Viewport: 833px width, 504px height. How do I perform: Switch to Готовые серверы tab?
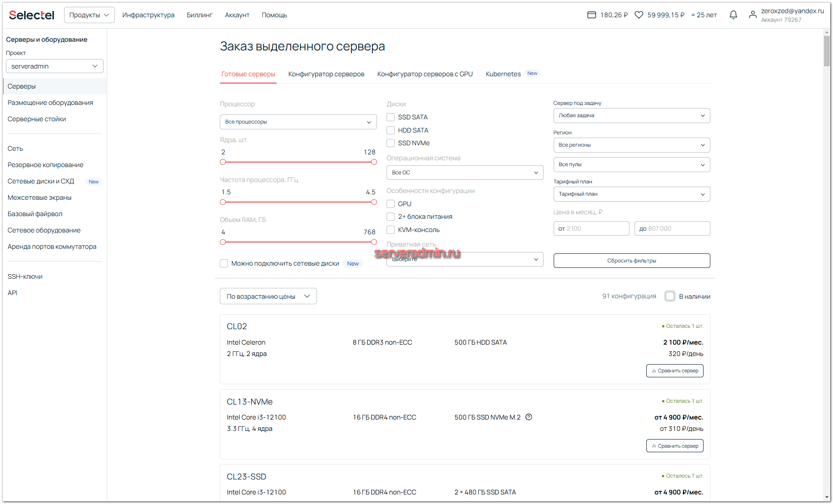pyautogui.click(x=248, y=74)
